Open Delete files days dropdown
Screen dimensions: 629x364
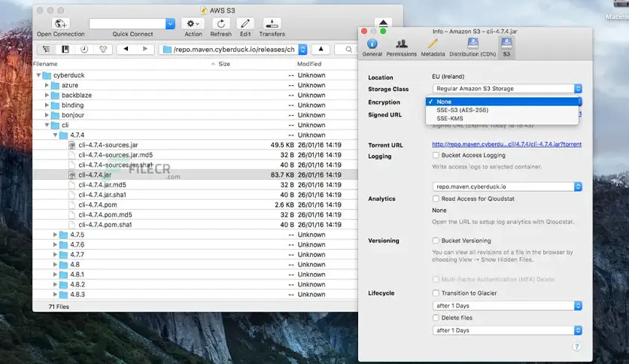[507, 330]
